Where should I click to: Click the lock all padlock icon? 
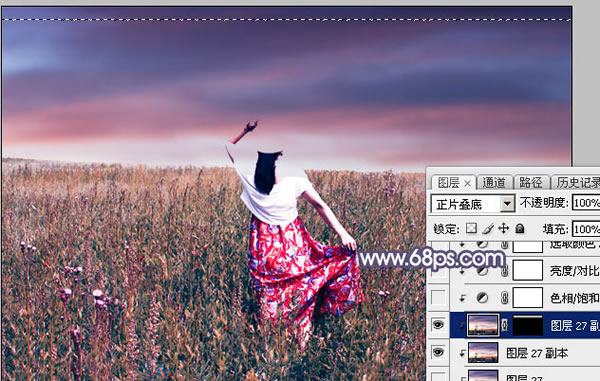519,229
